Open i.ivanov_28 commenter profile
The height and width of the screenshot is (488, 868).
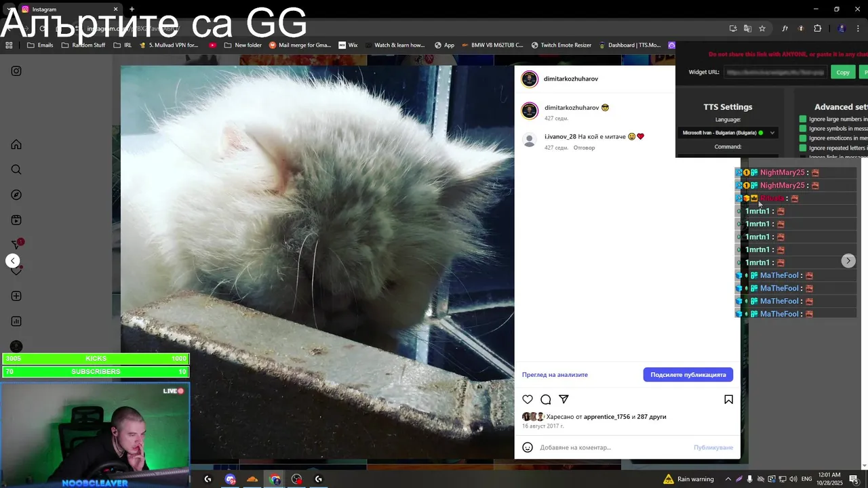click(560, 136)
